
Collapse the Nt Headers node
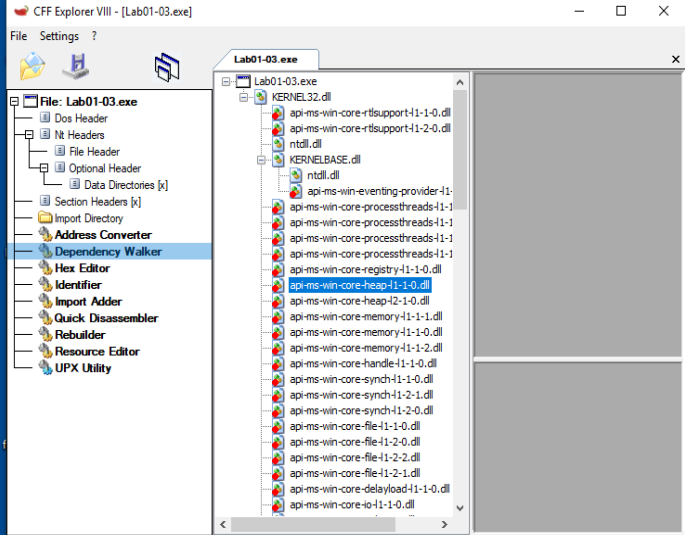point(29,135)
